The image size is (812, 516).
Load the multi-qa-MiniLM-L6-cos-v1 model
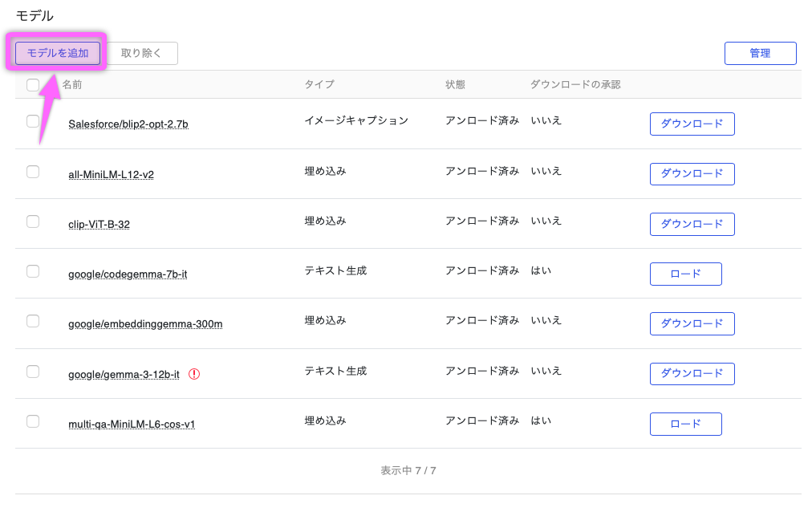(686, 424)
